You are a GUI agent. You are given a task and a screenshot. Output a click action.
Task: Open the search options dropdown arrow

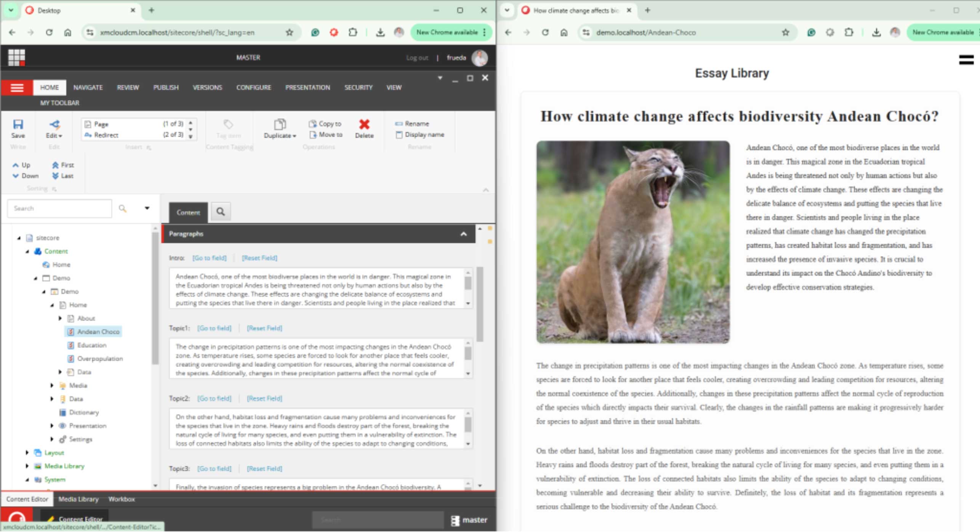147,208
